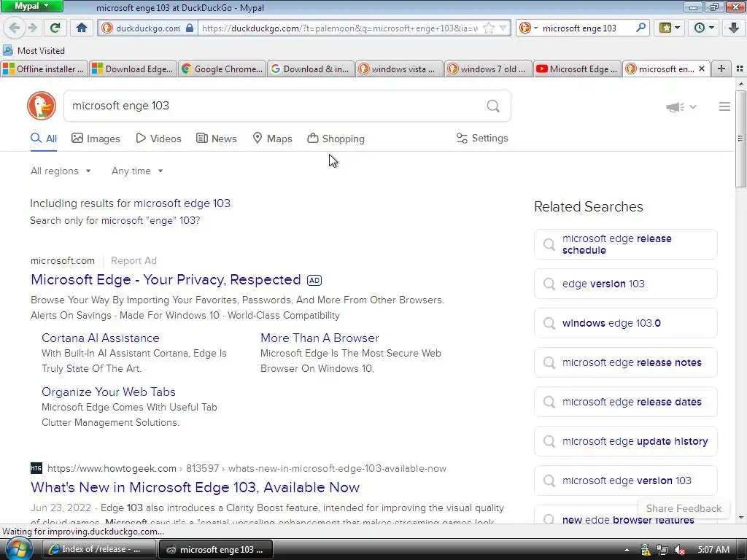
Task: Open the Home page icon
Action: click(82, 28)
